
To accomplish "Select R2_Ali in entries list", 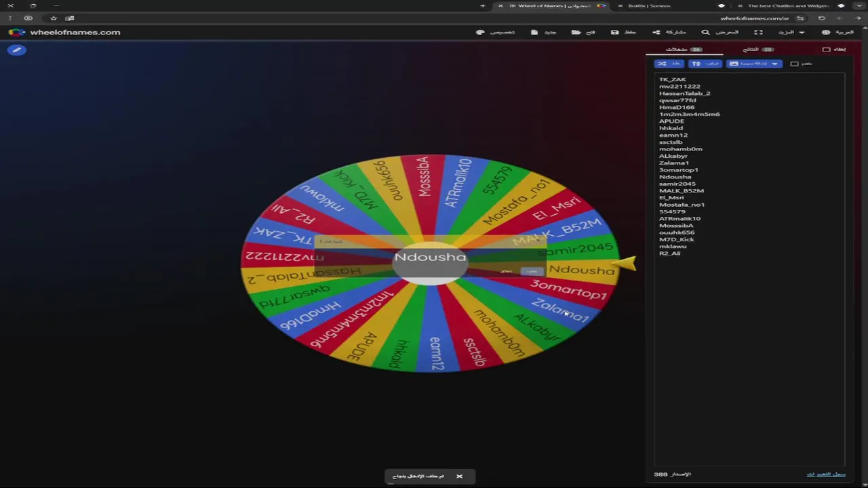I will (669, 253).
